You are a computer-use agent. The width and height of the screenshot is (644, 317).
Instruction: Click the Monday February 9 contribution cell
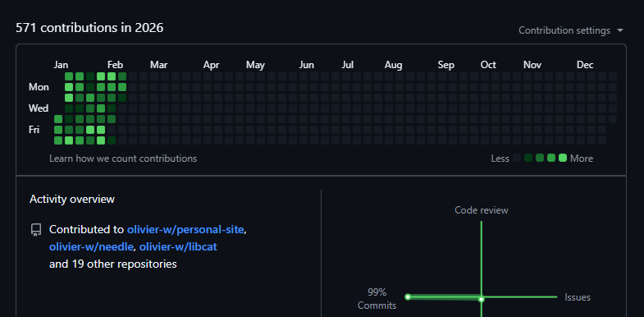pyautogui.click(x=122, y=87)
